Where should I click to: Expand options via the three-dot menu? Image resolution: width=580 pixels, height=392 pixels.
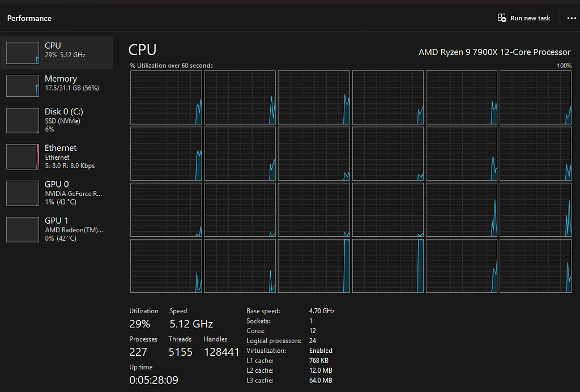tap(572, 18)
